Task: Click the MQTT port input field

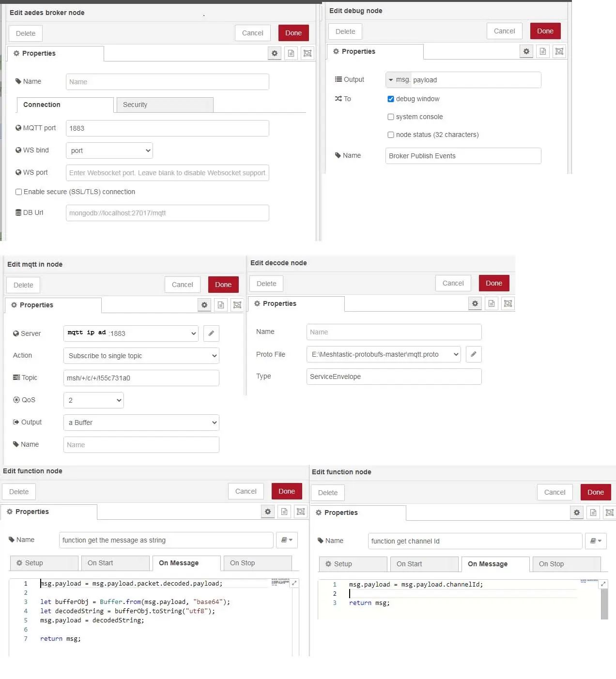Action: click(x=167, y=128)
